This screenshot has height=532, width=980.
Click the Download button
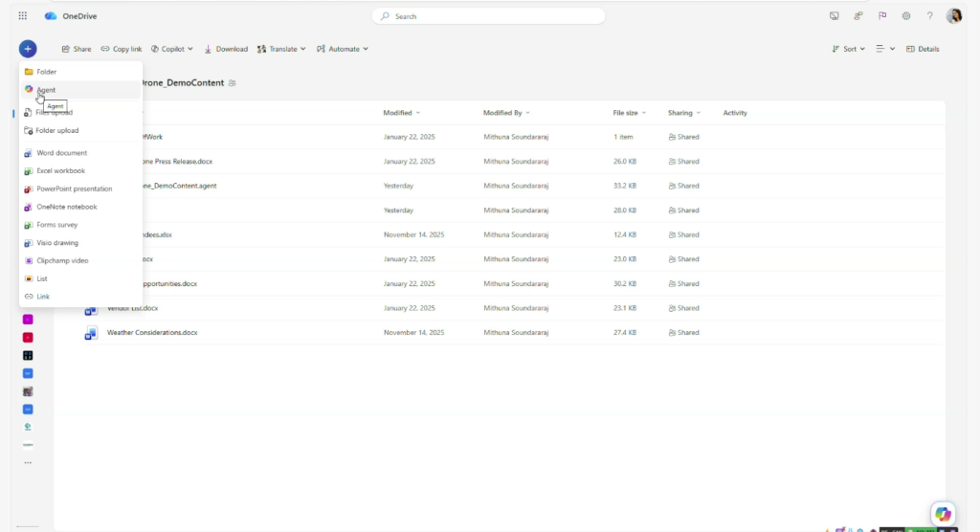tap(226, 49)
